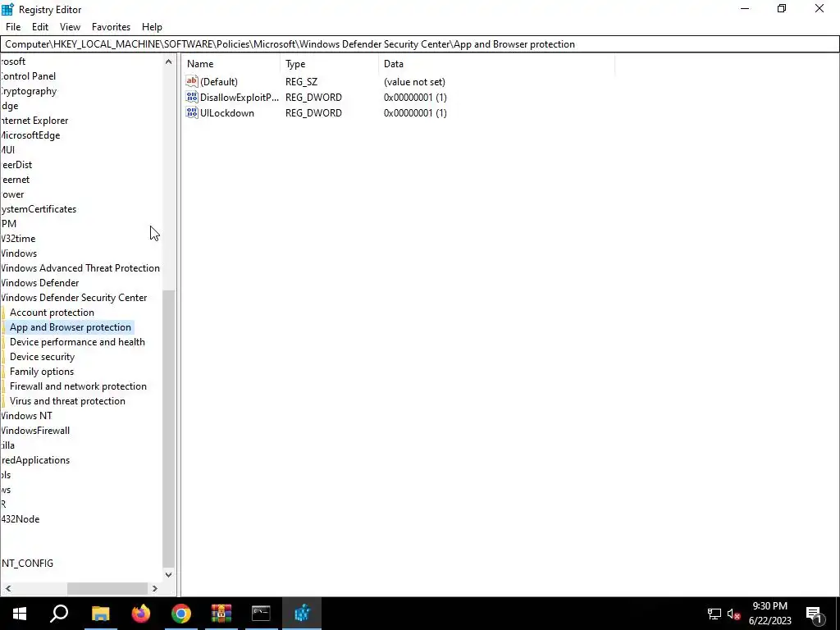Select the (Default) value name
This screenshot has width=840, height=630.
(x=218, y=82)
